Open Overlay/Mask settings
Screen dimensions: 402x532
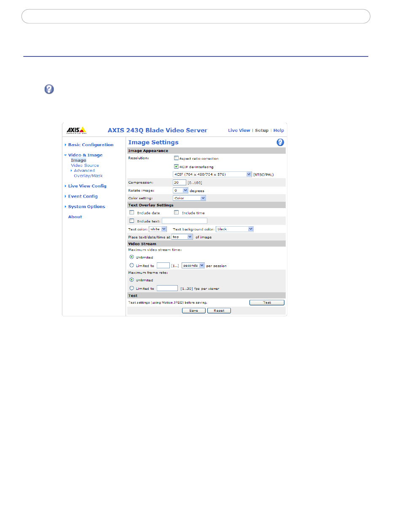point(88,176)
